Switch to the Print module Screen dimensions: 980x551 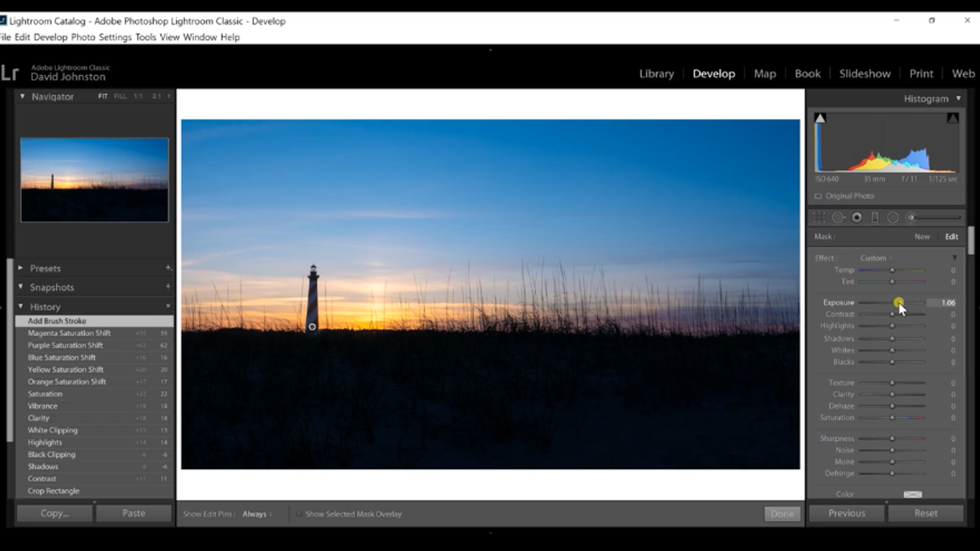[x=921, y=73]
